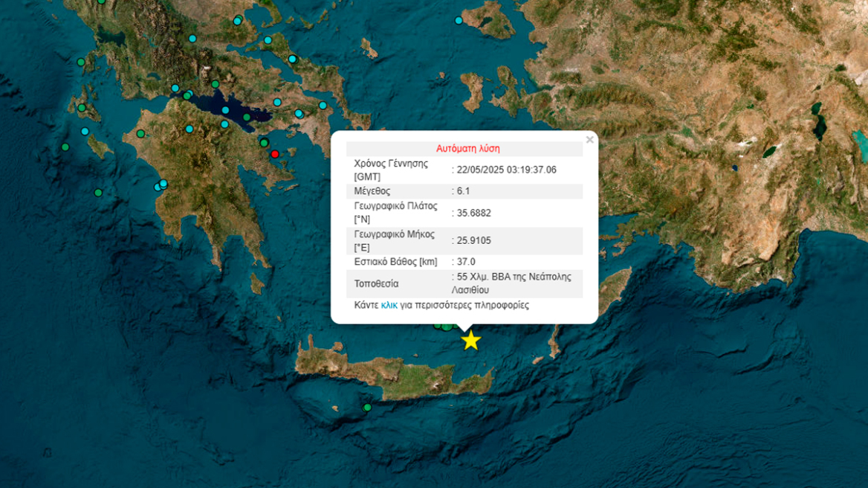
Task: Select the green marker on Lefkada island
Action: click(x=80, y=62)
